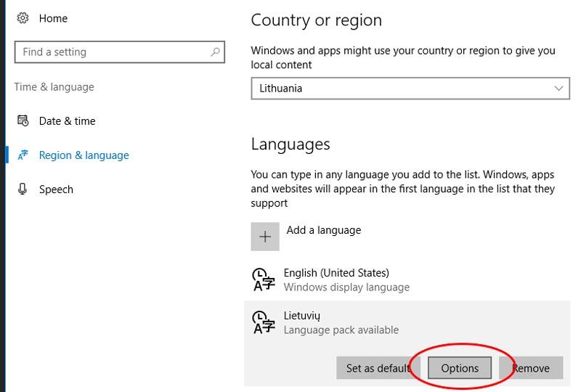
Task: Click the Region & language icon
Action: [x=23, y=155]
